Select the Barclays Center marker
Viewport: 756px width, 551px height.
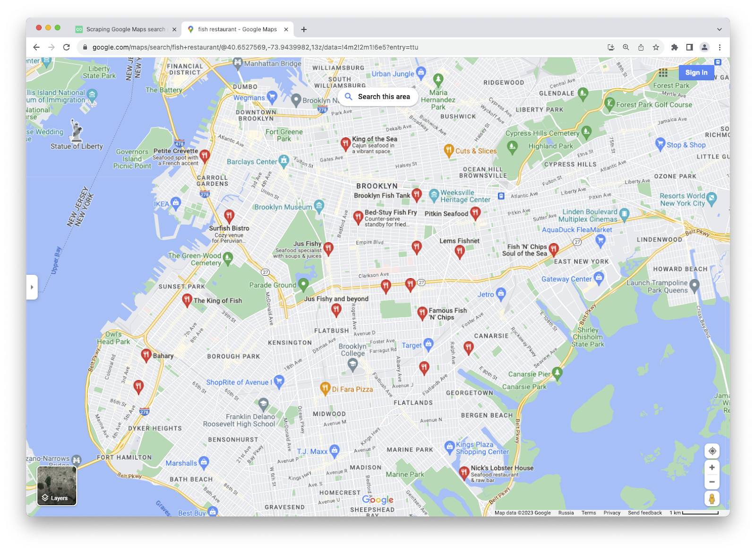tap(283, 161)
